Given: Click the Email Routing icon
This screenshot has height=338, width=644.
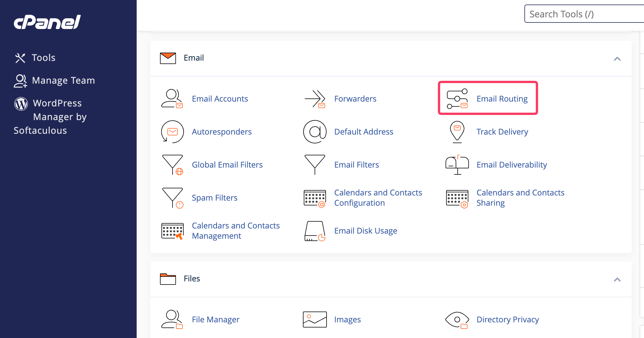Looking at the screenshot, I should coord(457,99).
